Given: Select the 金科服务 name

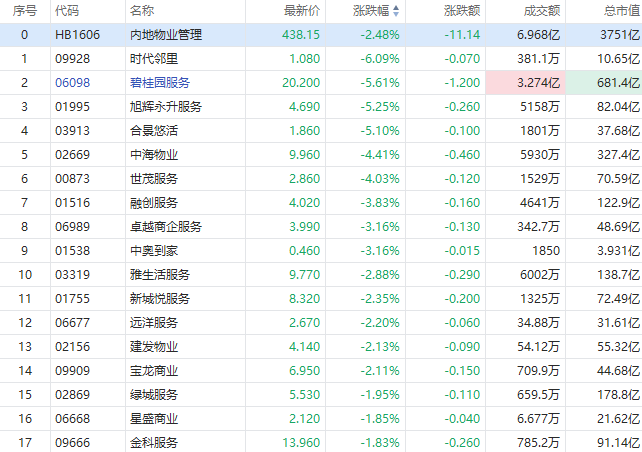Looking at the screenshot, I should click(x=154, y=443).
